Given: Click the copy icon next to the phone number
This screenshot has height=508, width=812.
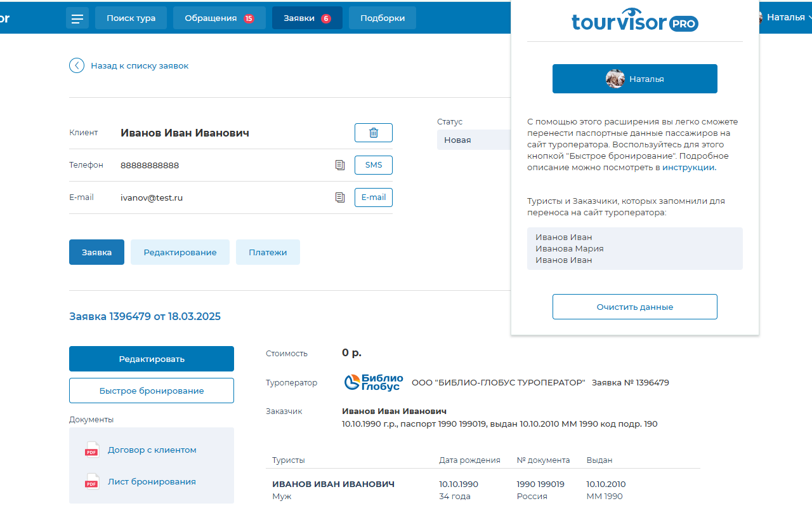Looking at the screenshot, I should point(340,164).
